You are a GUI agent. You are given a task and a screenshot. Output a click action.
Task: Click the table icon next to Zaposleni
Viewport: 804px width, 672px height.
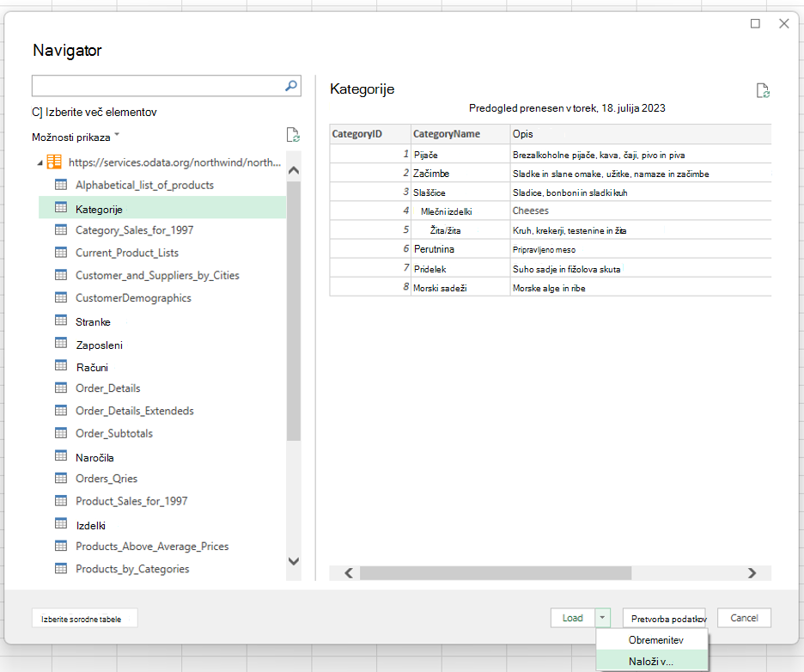[x=61, y=343]
